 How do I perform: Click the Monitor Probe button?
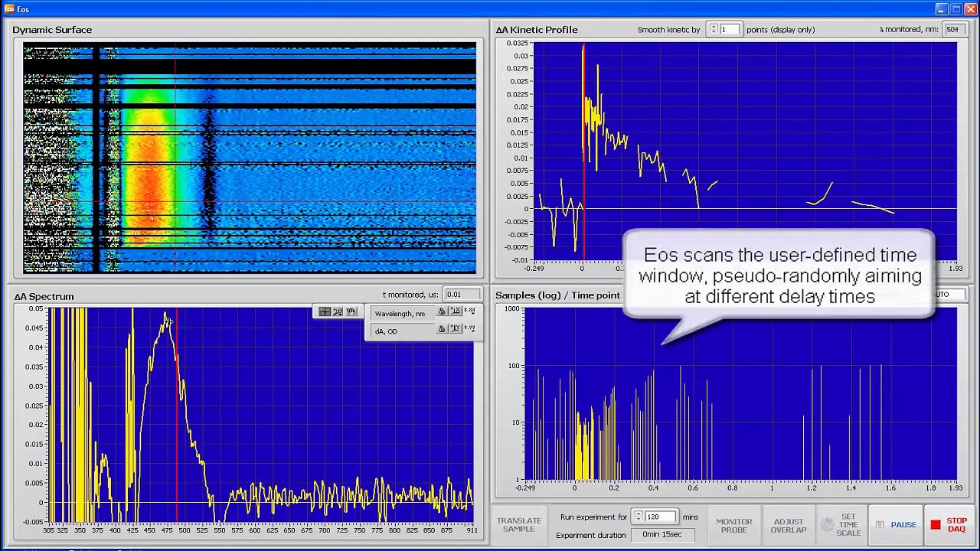[x=733, y=525]
